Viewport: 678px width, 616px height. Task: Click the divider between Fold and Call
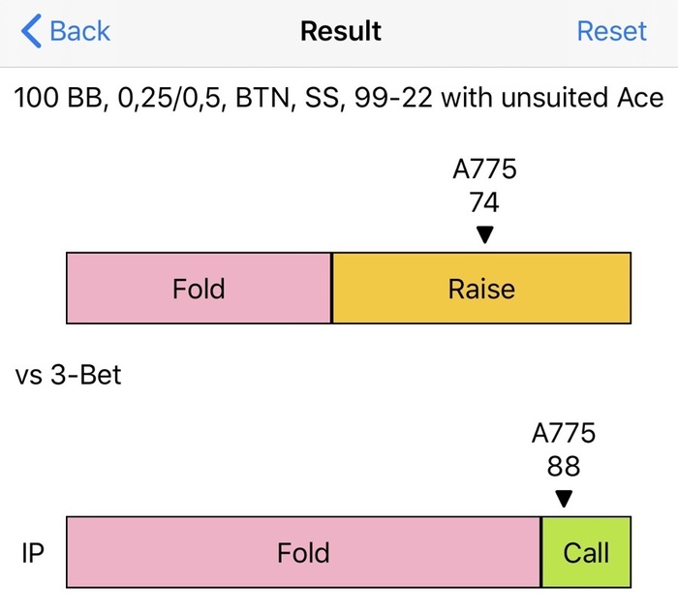click(x=540, y=552)
